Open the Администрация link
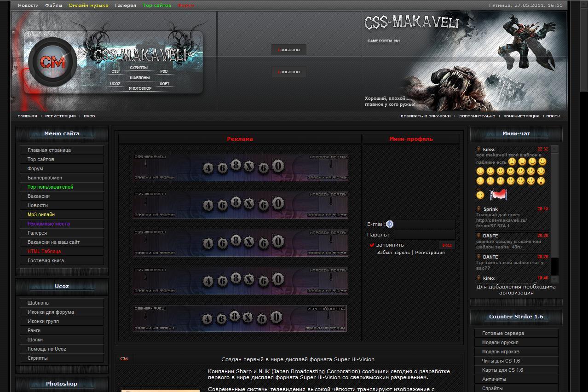This screenshot has height=392, width=588. tap(521, 116)
